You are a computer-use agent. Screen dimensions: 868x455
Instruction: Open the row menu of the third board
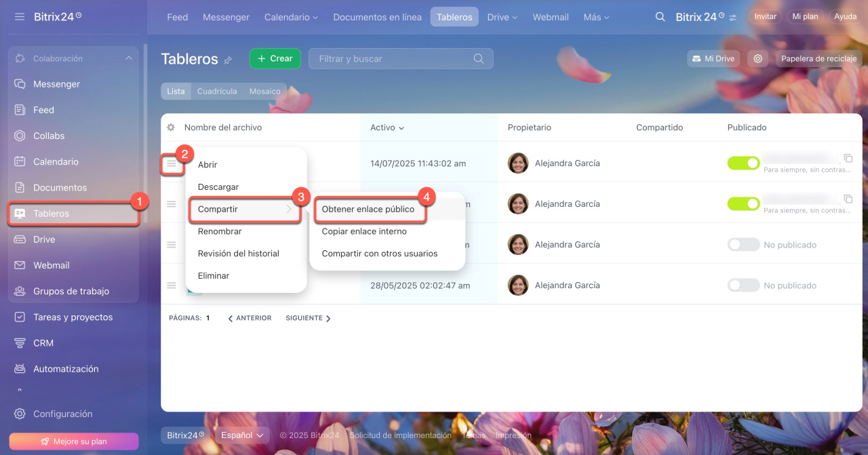coord(172,245)
